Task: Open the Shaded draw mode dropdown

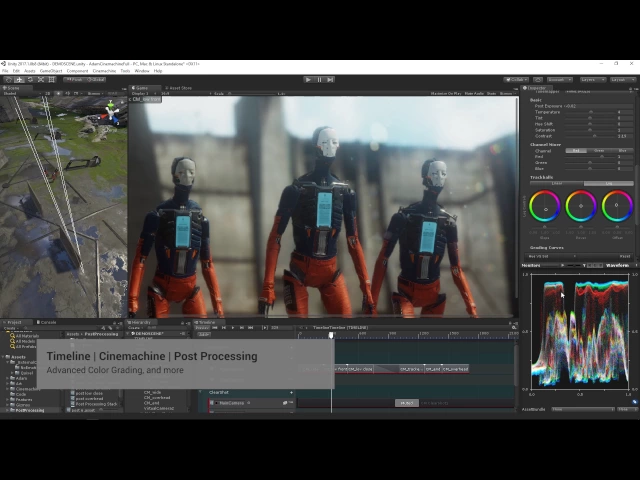Action: click(x=21, y=93)
